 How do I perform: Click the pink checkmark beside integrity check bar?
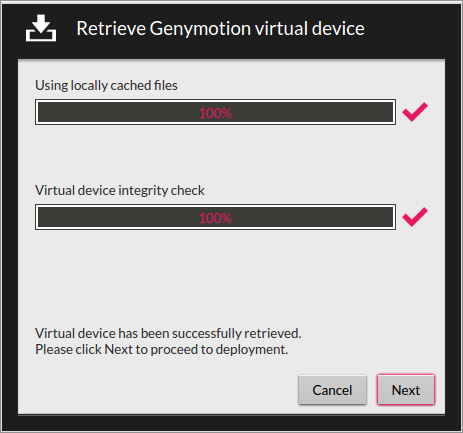point(415,217)
